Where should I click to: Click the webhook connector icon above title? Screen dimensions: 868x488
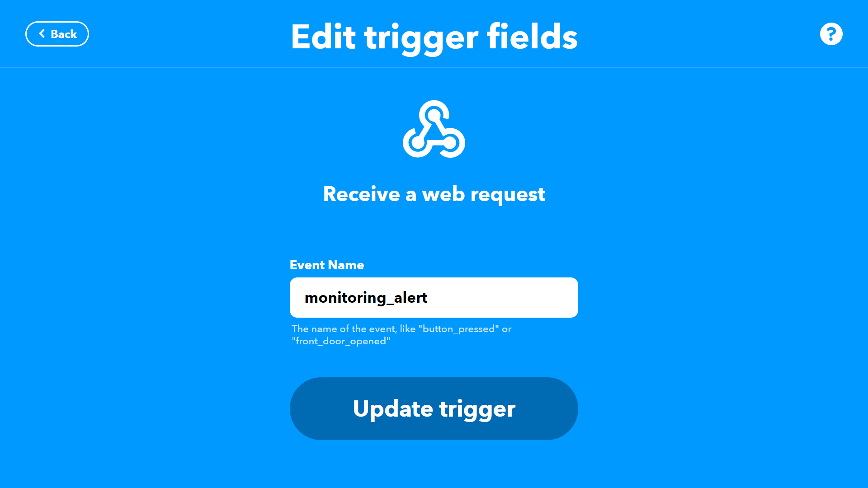point(434,129)
